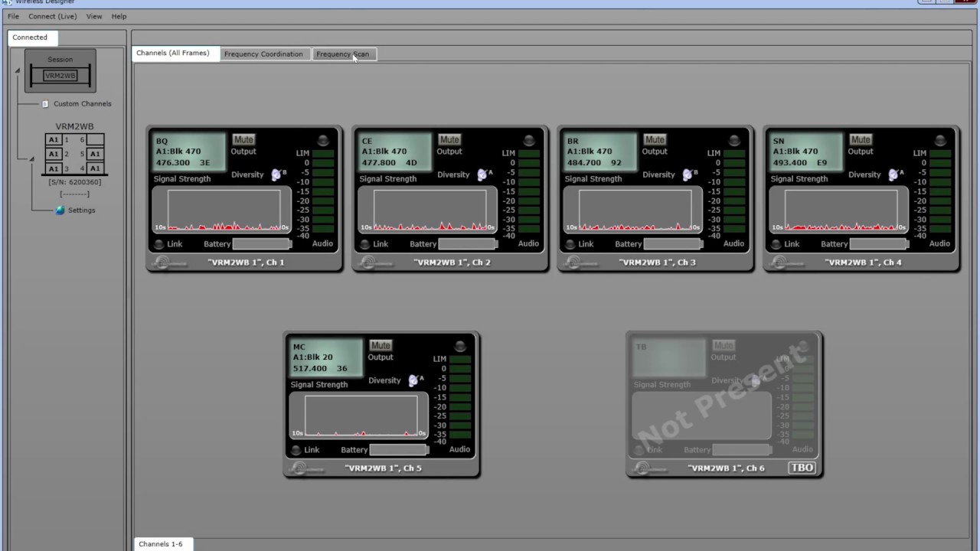The width and height of the screenshot is (980, 551).
Task: Open the Connect (Live) menu
Action: click(x=53, y=16)
